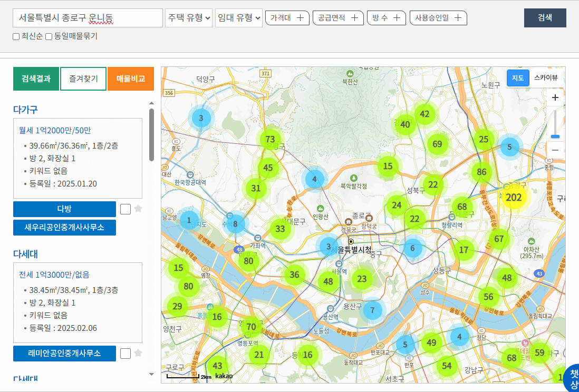Favorite the 다세대 listing with star icon
Viewport: 579px width, 392px height.
pos(138,353)
